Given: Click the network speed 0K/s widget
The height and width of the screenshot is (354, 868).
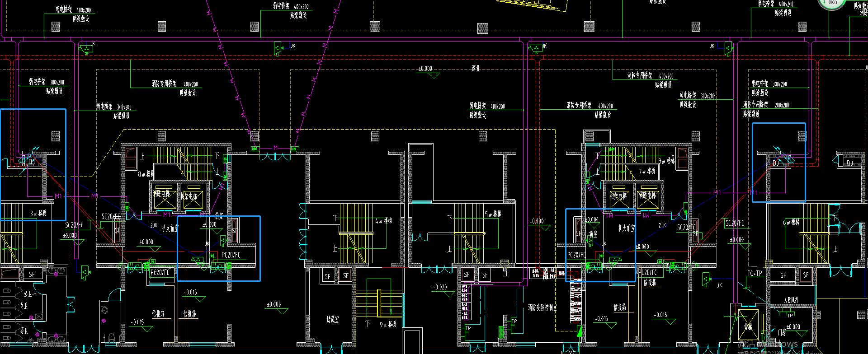Looking at the screenshot, I should click(833, 4).
